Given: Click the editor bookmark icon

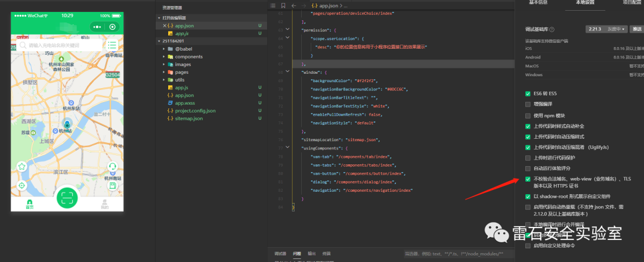Looking at the screenshot, I should (283, 6).
